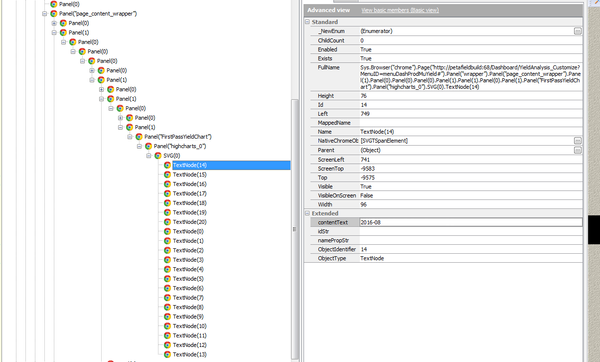Image resolution: width=600 pixels, height=362 pixels.
Task: Select TextNode(9) in the tree
Action: pos(188,317)
